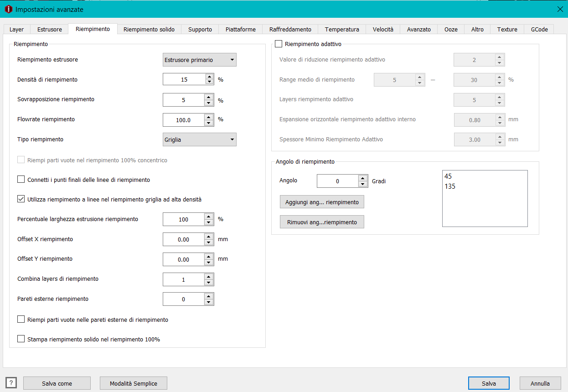This screenshot has height=392, width=568.
Task: Click Modalità Semplice button
Action: (x=134, y=383)
